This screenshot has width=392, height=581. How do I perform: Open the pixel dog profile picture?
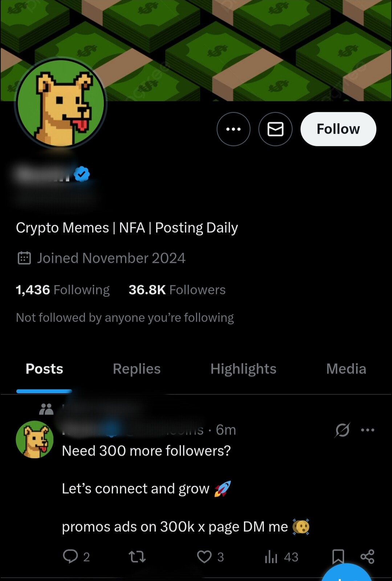click(x=61, y=103)
